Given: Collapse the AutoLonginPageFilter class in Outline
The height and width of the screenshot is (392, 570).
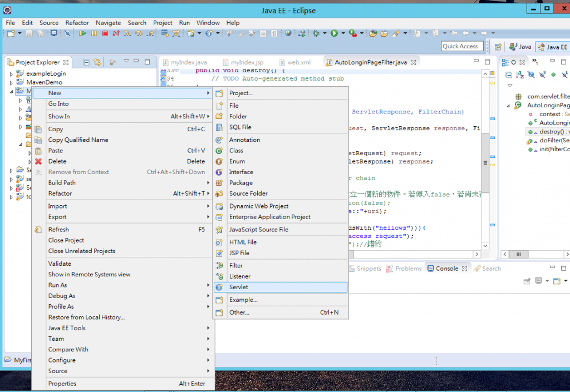Looking at the screenshot, I should click(509, 105).
